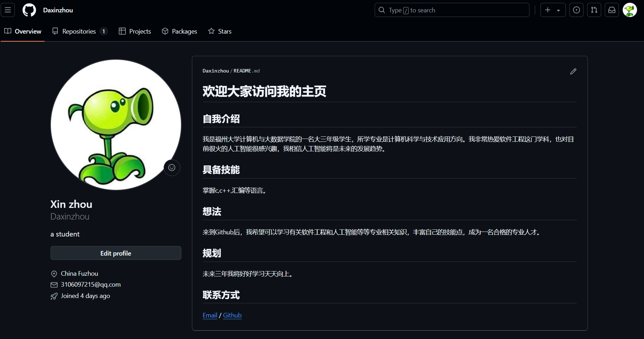Set status with the smiley icon

point(172,168)
